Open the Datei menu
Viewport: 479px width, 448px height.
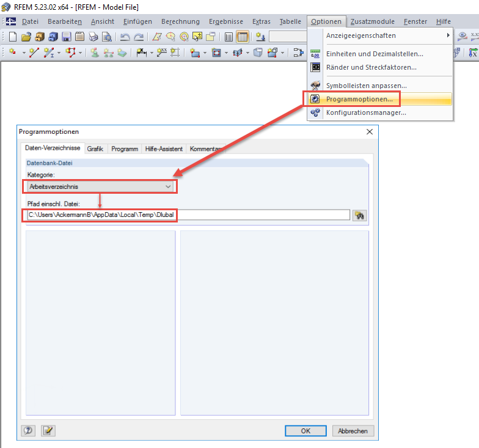point(30,21)
